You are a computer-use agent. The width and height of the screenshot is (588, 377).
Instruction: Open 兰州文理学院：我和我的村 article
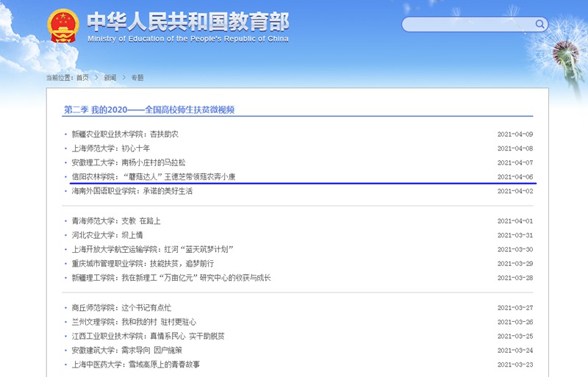134,322
